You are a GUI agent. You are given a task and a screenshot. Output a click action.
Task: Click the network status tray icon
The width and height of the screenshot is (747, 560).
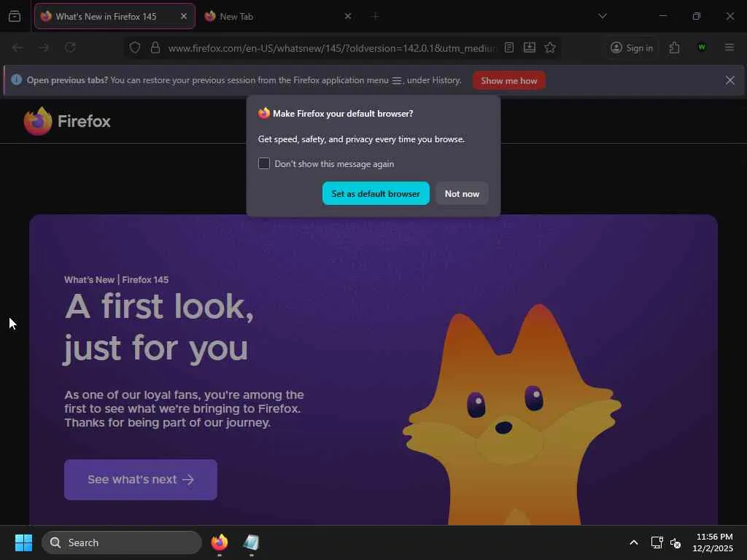(657, 542)
